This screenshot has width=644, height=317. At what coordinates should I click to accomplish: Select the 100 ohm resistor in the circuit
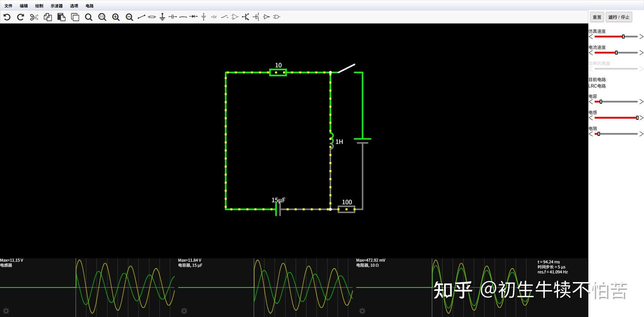[347, 209]
